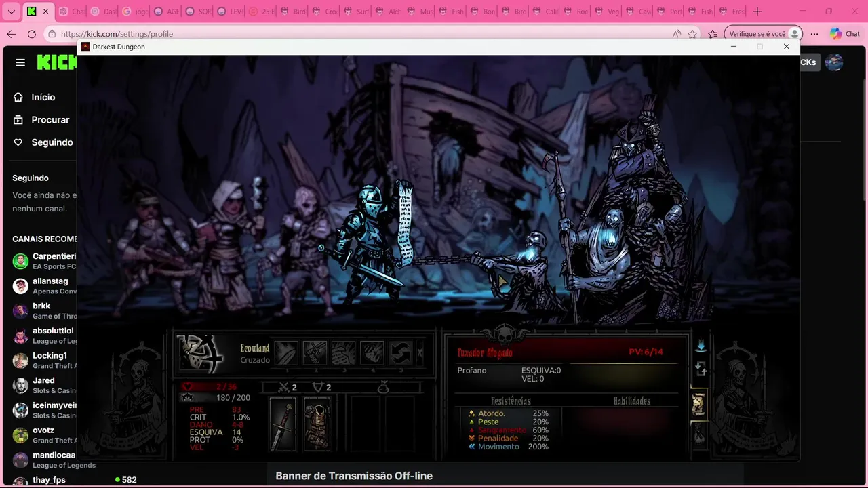Click the shield armor level icon
The width and height of the screenshot is (868, 488).
(317, 387)
